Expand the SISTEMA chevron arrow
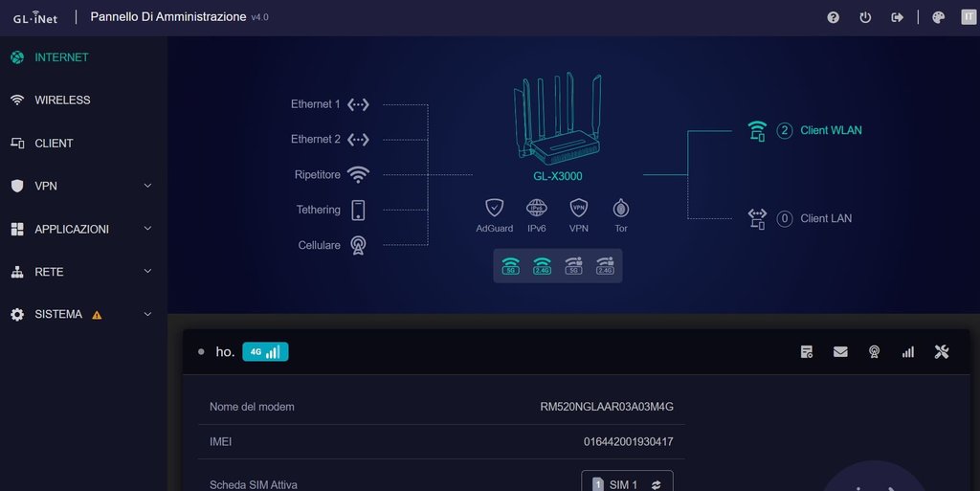Screen dimensions: 980x491 (x=147, y=314)
